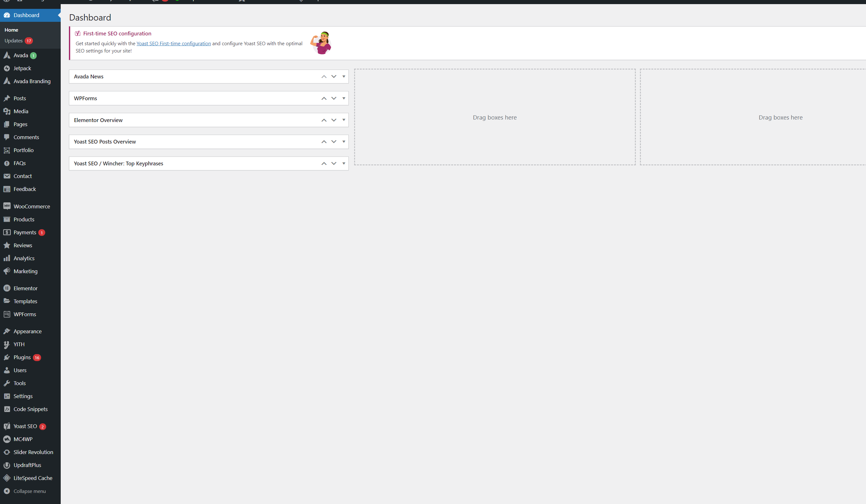Viewport: 866px width, 504px height.
Task: Click the UpdraftPlus icon in sidebar
Action: (x=7, y=464)
